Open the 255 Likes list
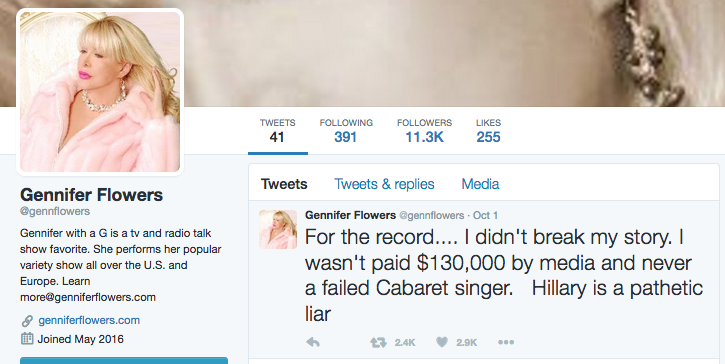The height and width of the screenshot is (364, 725). 489,130
